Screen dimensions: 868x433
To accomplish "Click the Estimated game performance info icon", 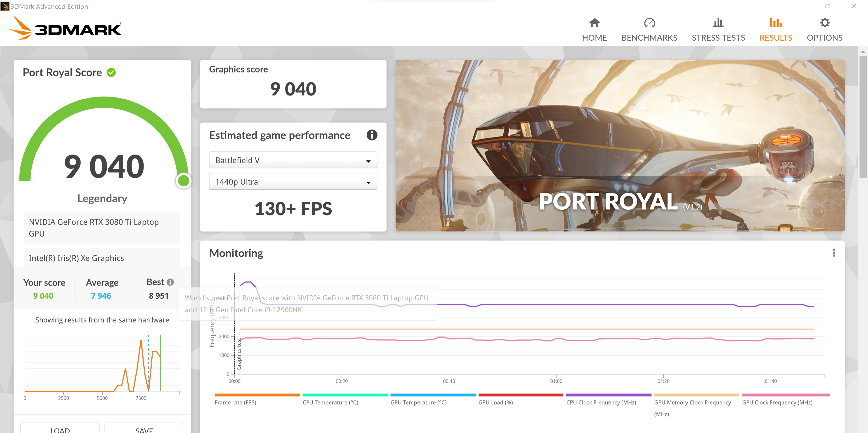I will 372,135.
